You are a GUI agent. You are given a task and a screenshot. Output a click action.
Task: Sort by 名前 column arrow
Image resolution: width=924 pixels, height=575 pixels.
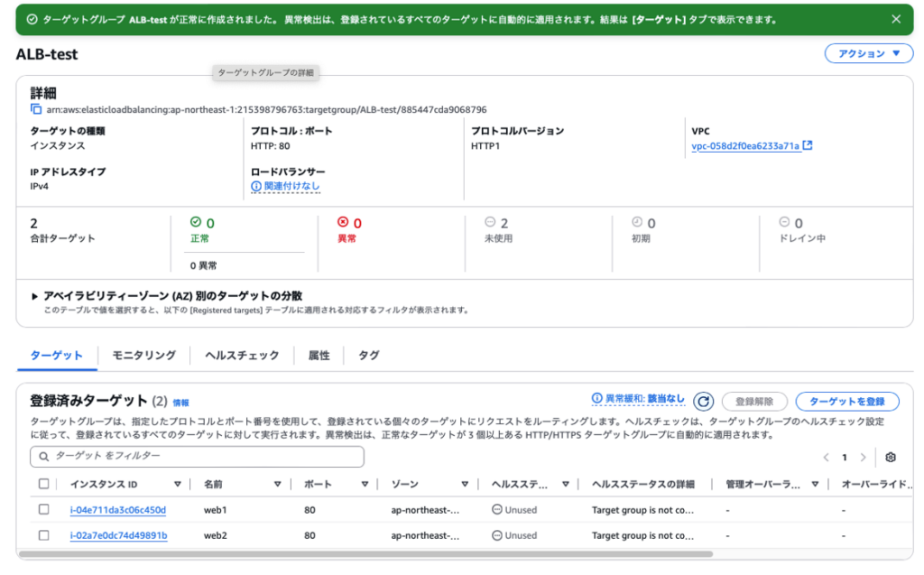[x=277, y=484]
